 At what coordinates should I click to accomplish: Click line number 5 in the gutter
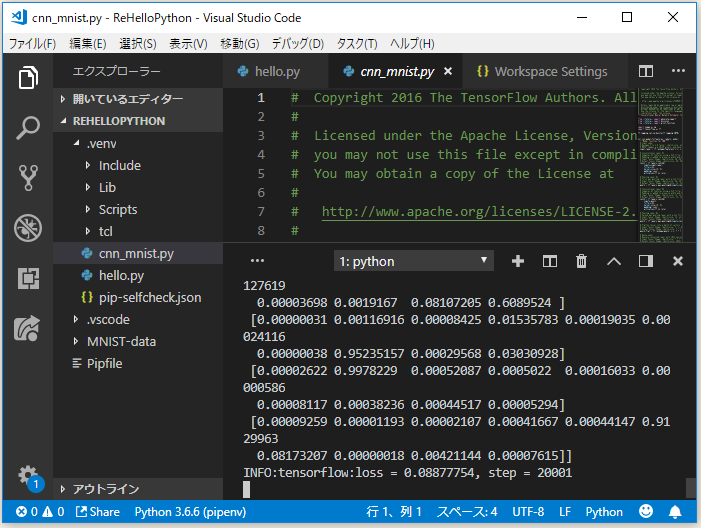261,173
